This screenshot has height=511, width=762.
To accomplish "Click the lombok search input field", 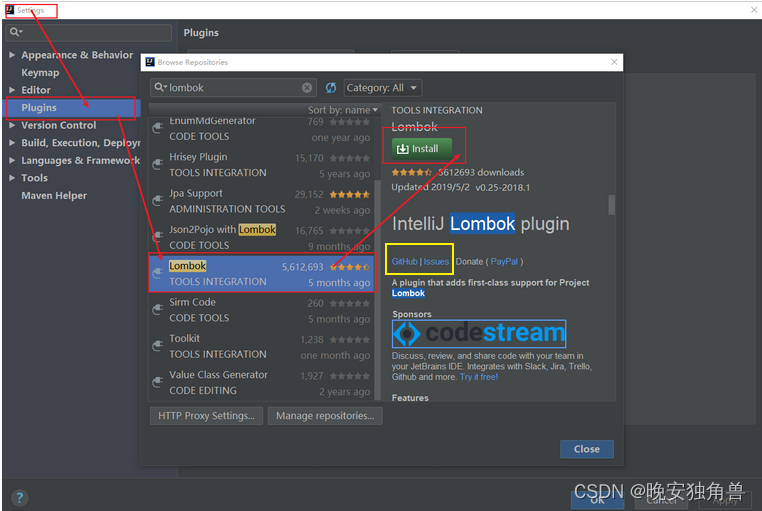I will pyautogui.click(x=233, y=88).
